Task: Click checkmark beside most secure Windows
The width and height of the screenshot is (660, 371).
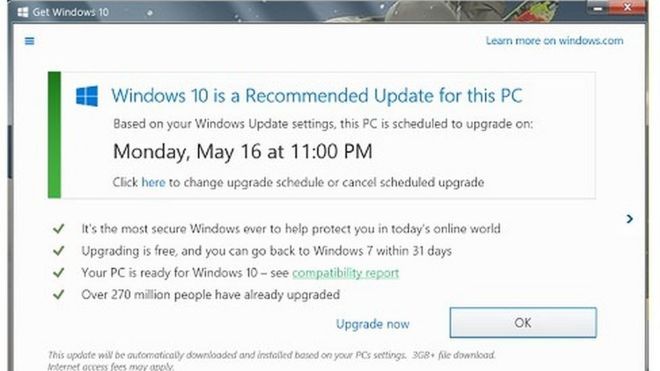Action: click(x=59, y=229)
